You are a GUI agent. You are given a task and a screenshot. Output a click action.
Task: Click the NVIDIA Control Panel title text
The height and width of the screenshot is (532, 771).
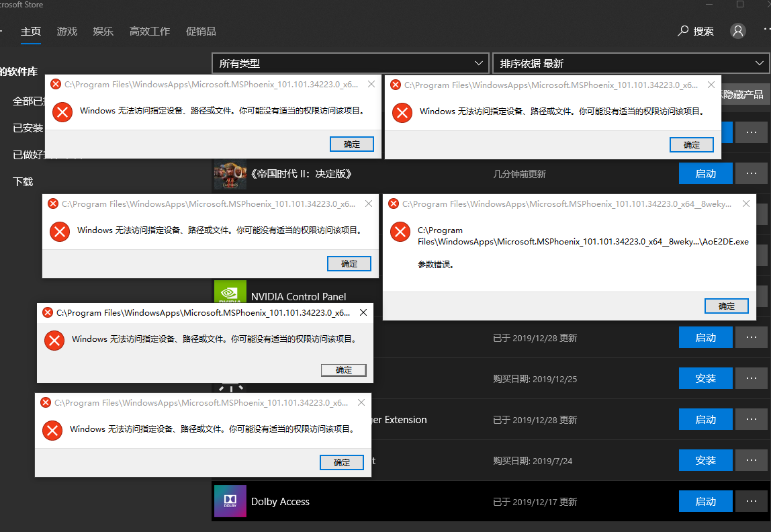298,296
